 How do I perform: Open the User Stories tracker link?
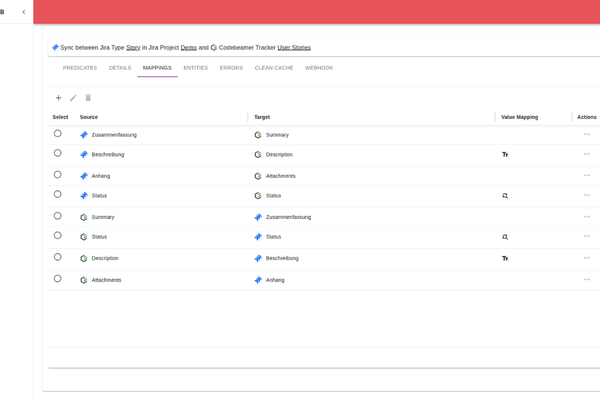[x=294, y=47]
